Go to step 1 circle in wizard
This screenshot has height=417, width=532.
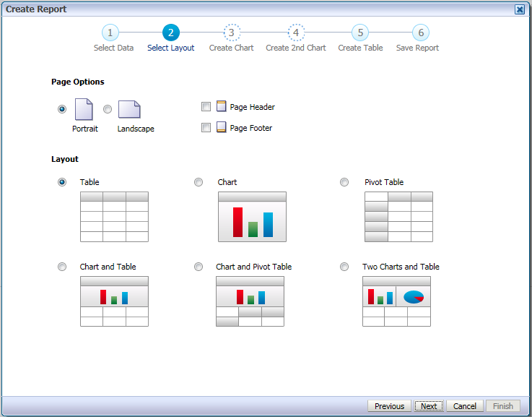pyautogui.click(x=110, y=33)
